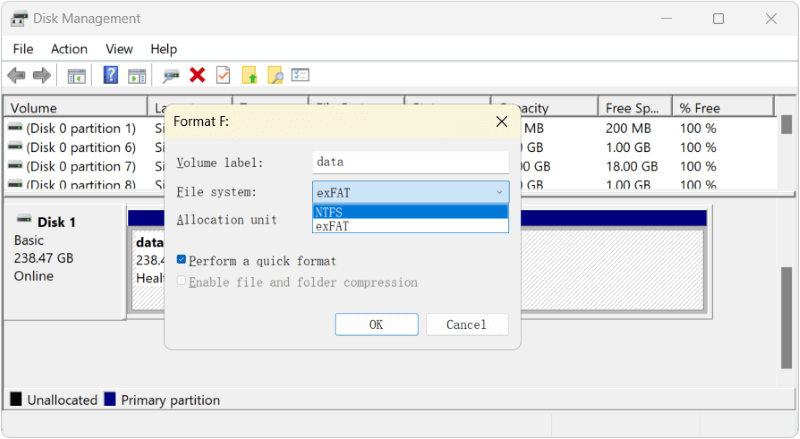Click the red X Delete icon

click(197, 76)
